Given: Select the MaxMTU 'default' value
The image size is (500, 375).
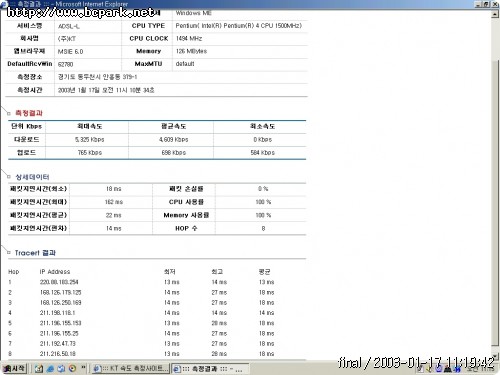Looking at the screenshot, I should point(185,64).
